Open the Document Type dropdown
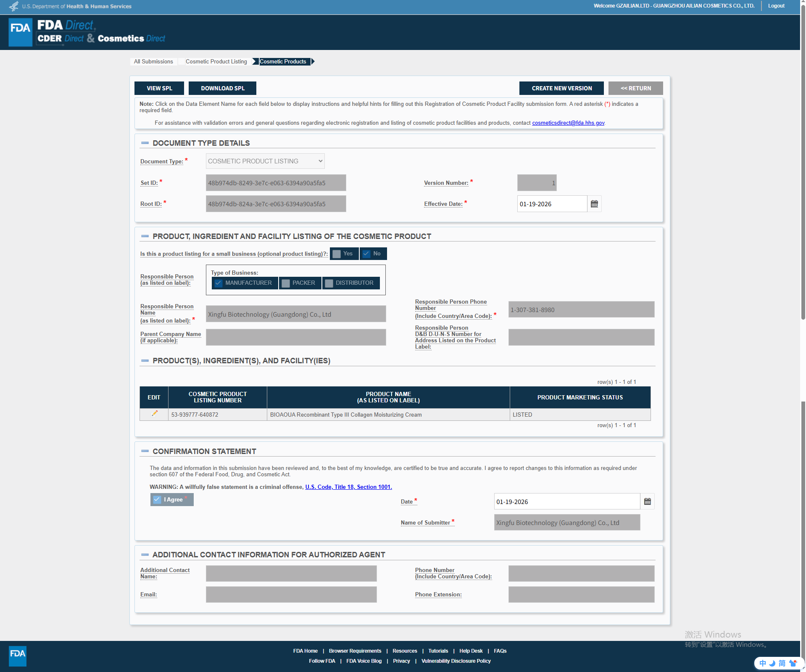Viewport: 806px width, 672px height. [x=265, y=161]
